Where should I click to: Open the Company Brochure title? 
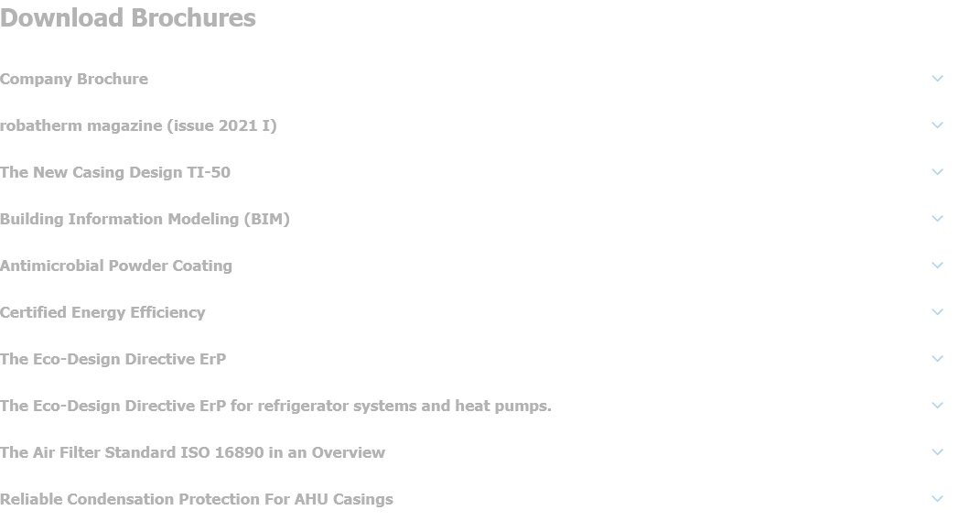tap(74, 79)
